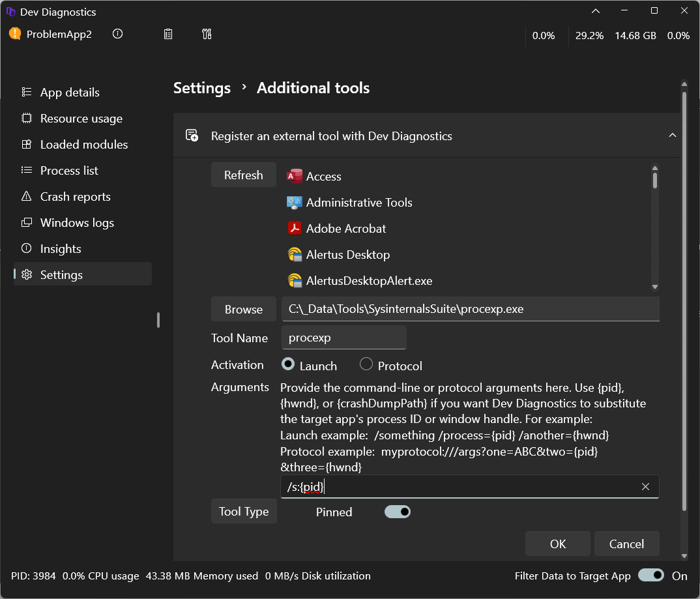This screenshot has height=599, width=700.
Task: Click the Loaded modules icon
Action: point(27,144)
